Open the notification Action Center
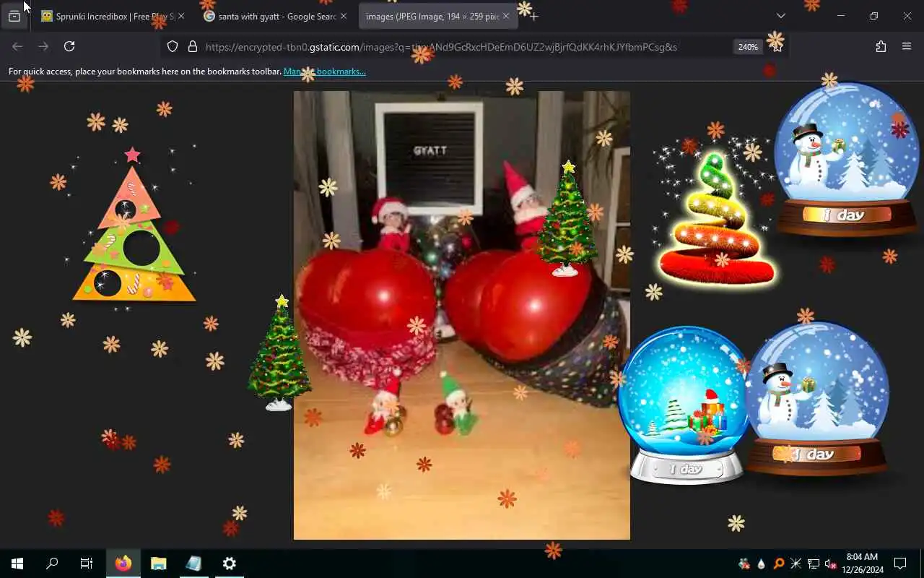 900,564
